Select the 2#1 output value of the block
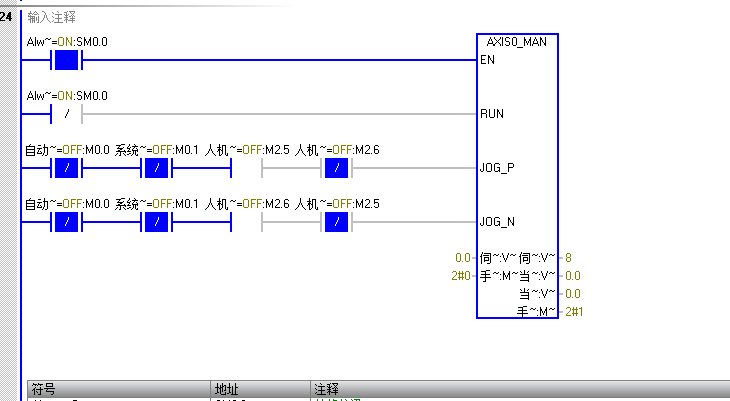Screen dimensions: 730x401 pos(573,312)
